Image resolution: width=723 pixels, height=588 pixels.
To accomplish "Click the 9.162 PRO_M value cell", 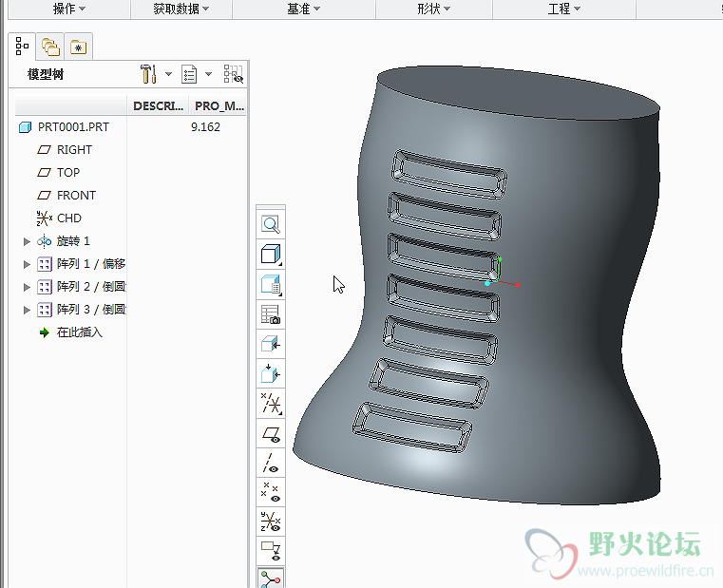I will tap(205, 127).
